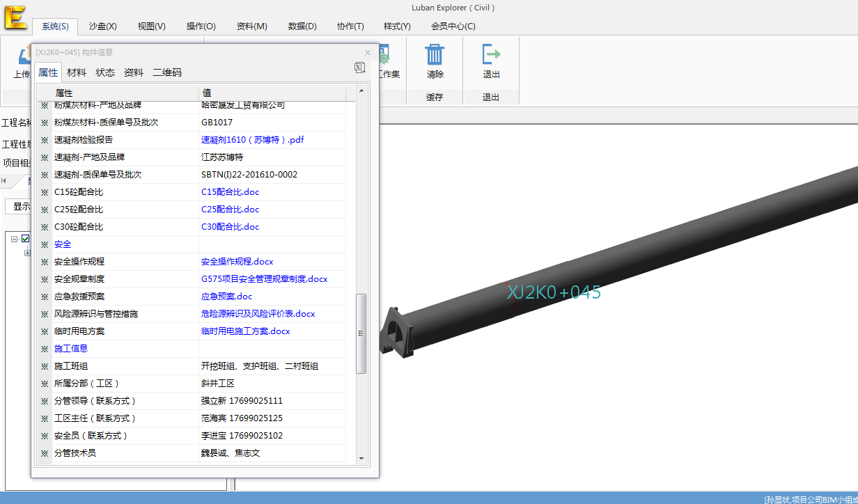Image resolution: width=858 pixels, height=504 pixels.
Task: Open G575项目安全管理规章制度.docx link
Action: 265,279
